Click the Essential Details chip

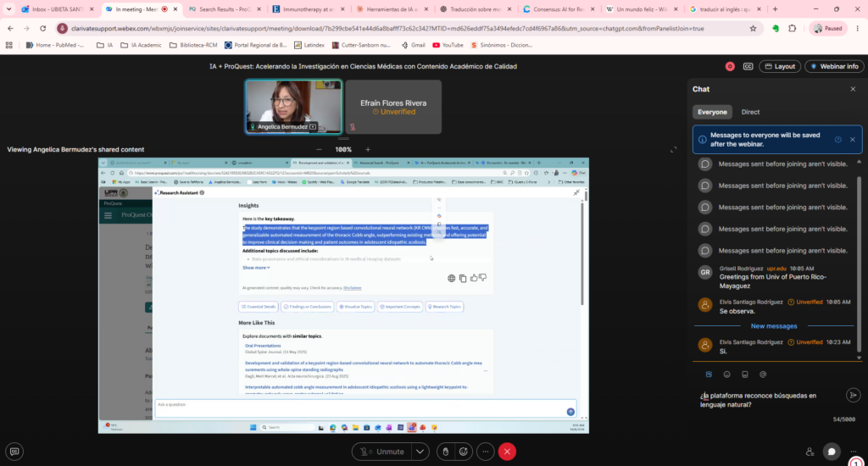coord(258,307)
